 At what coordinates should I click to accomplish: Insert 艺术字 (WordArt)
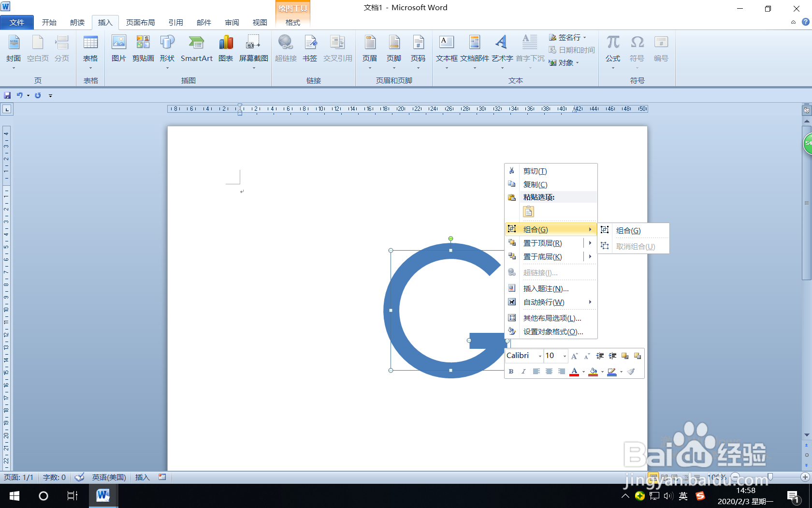(x=502, y=48)
